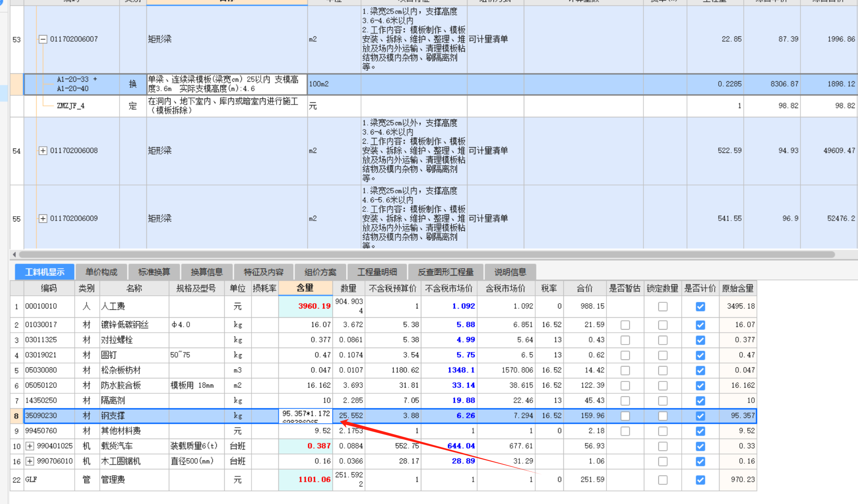Screen dimensions: 858x504
Task: Click market price 33.14 for 防水胶合板
Action: [463, 385]
